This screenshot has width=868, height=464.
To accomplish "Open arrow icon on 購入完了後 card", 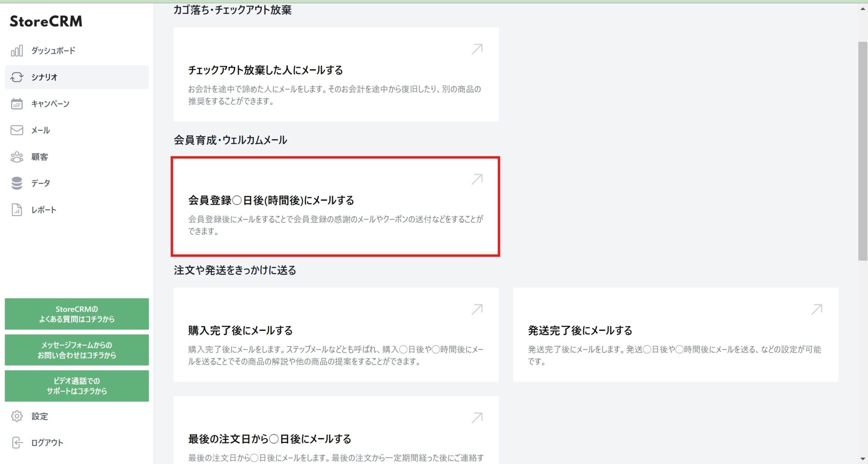I will click(x=477, y=309).
